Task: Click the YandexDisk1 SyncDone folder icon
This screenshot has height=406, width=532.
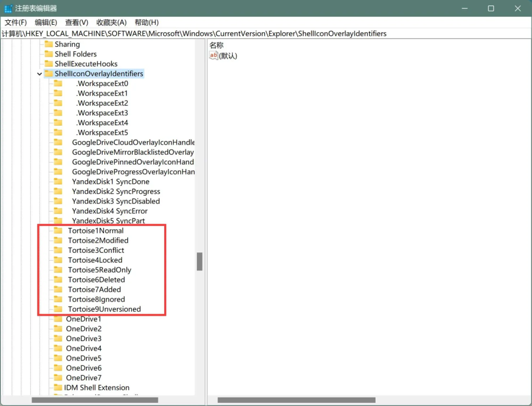Action: [x=58, y=182]
